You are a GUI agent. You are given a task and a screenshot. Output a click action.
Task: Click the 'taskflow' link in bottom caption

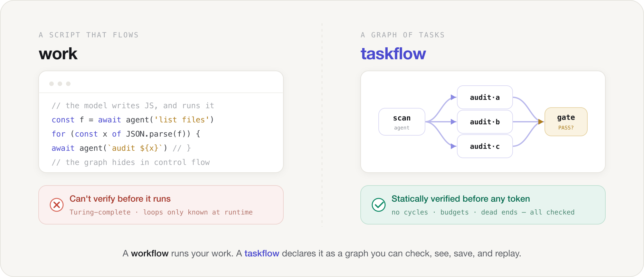[x=262, y=253]
